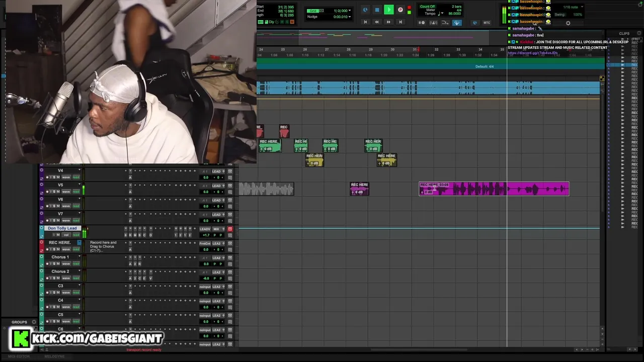Click the blue square on REC HERE track
This screenshot has height=362, width=644.
(79, 242)
